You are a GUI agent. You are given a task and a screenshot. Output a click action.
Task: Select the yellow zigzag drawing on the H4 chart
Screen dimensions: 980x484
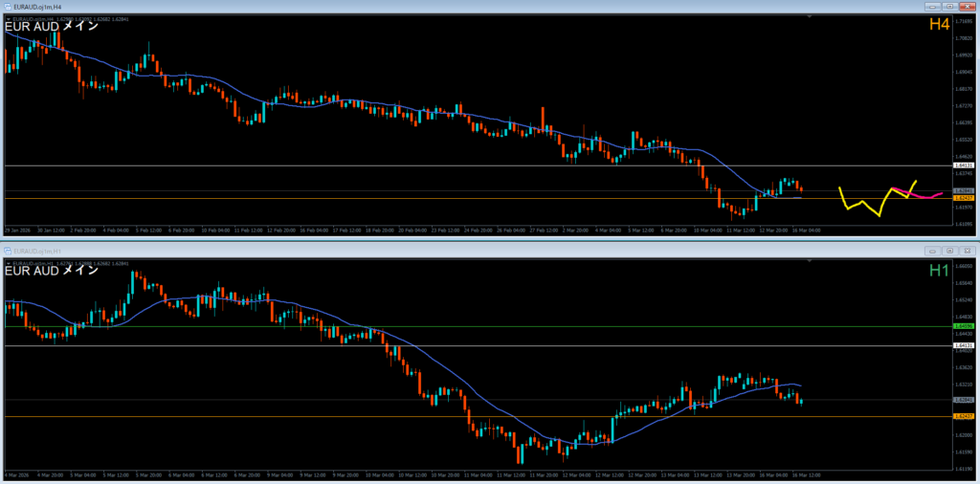click(x=860, y=204)
